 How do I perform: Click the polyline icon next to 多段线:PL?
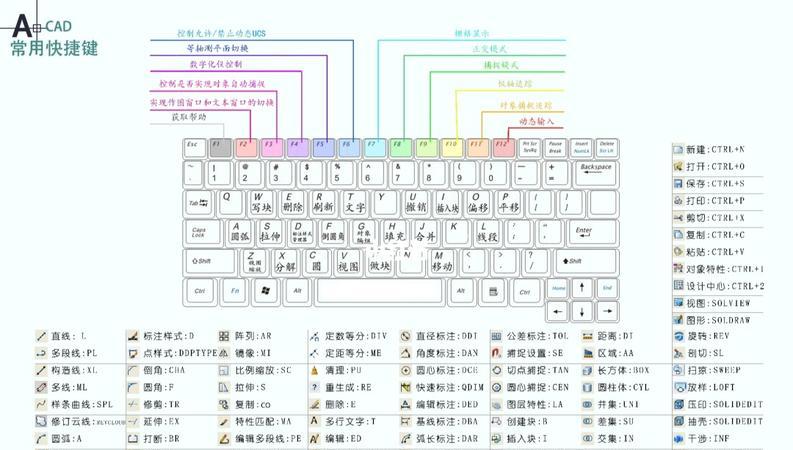click(41, 353)
